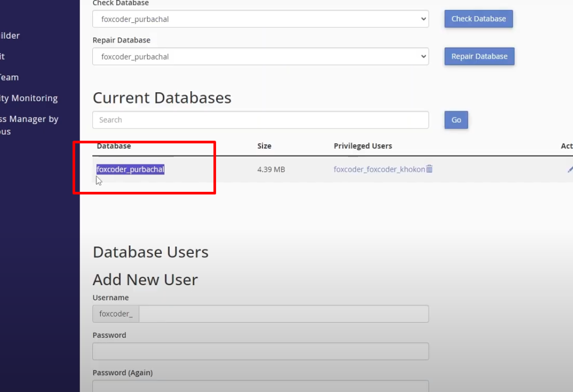Viewport: 573px width, 392px height.
Task: Click the Password (Again) input field
Action: (x=260, y=386)
